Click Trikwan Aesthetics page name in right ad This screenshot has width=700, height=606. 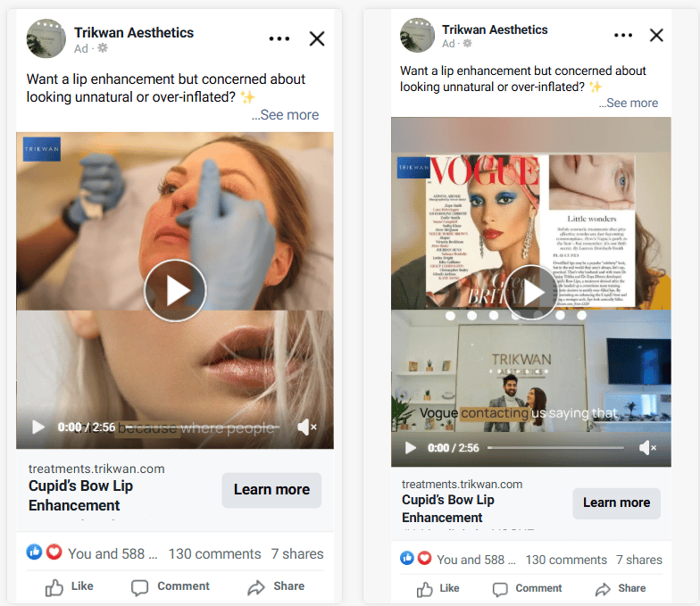click(x=495, y=29)
